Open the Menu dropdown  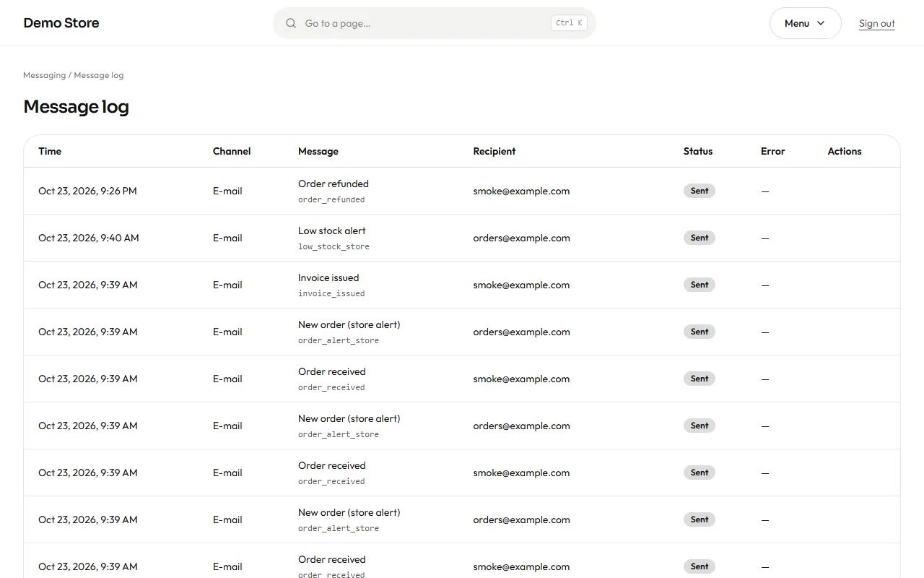[805, 23]
